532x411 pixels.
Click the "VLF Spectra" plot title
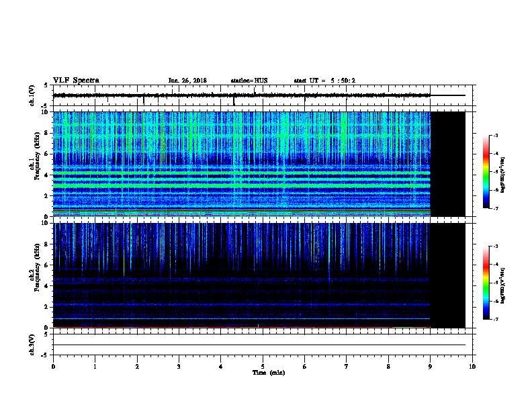coord(76,81)
